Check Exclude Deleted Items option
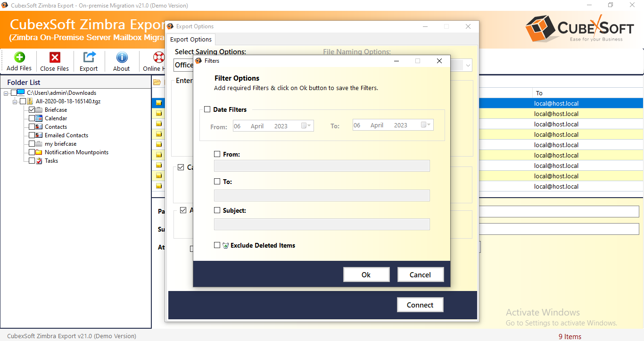This screenshot has width=644, height=341. coord(217,245)
